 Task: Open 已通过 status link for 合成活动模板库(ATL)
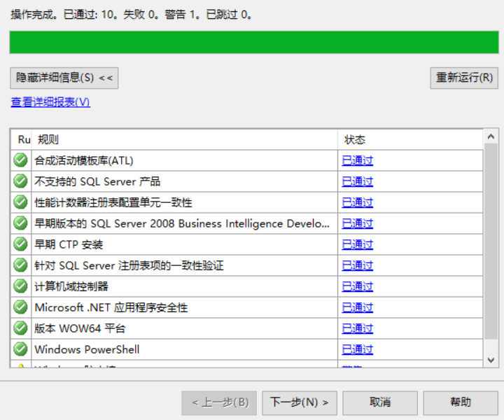click(358, 160)
